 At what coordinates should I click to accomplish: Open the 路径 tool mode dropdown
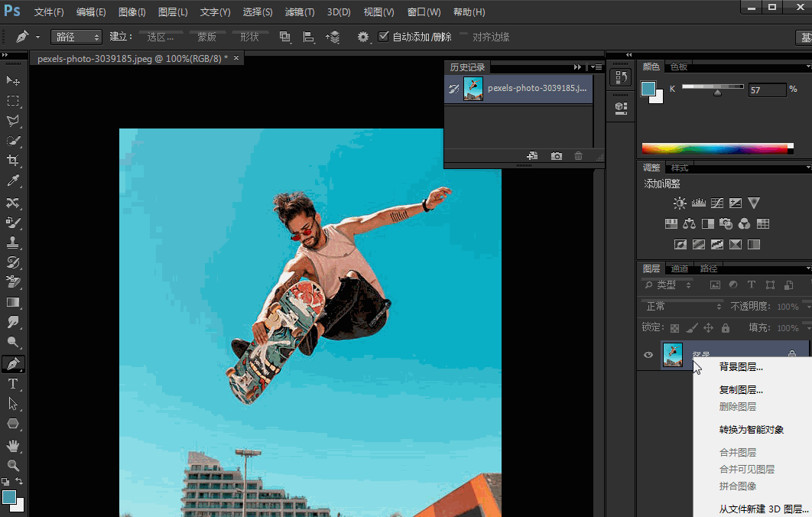click(76, 37)
